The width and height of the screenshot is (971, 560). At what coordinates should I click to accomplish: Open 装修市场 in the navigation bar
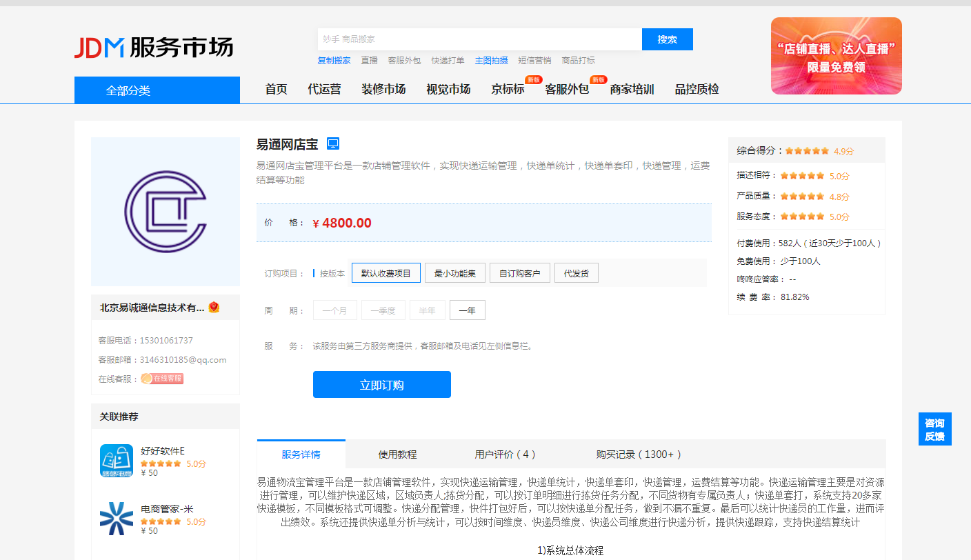pyautogui.click(x=383, y=89)
